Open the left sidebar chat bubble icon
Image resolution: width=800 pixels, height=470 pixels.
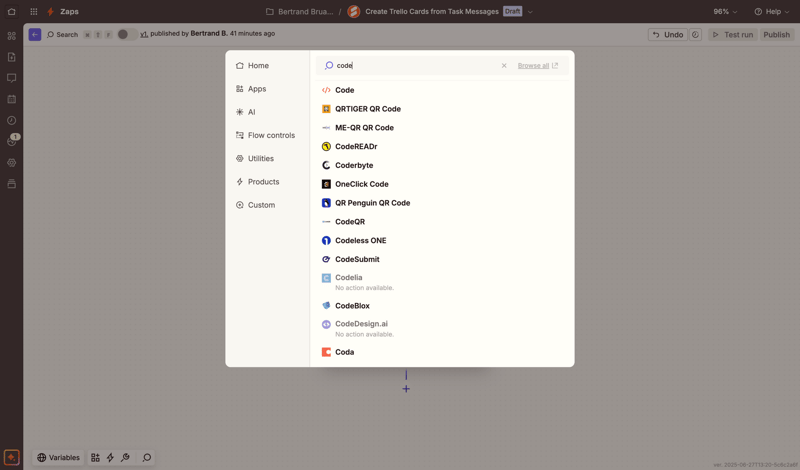[x=11, y=78]
